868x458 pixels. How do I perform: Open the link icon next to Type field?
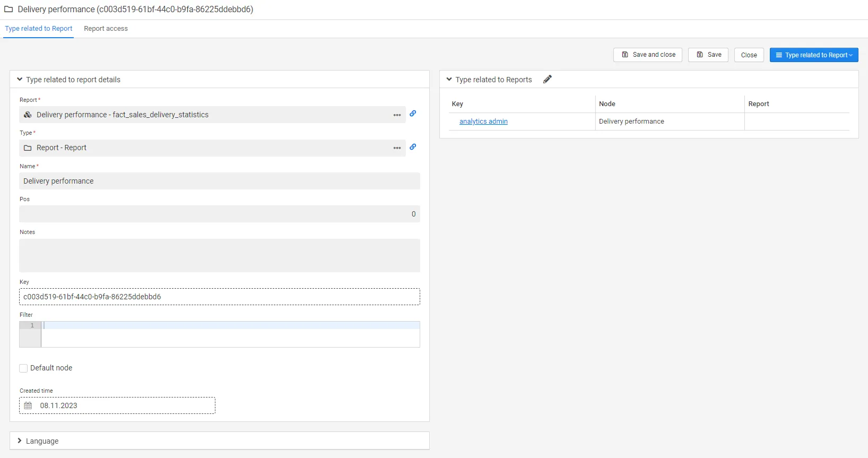pos(413,147)
